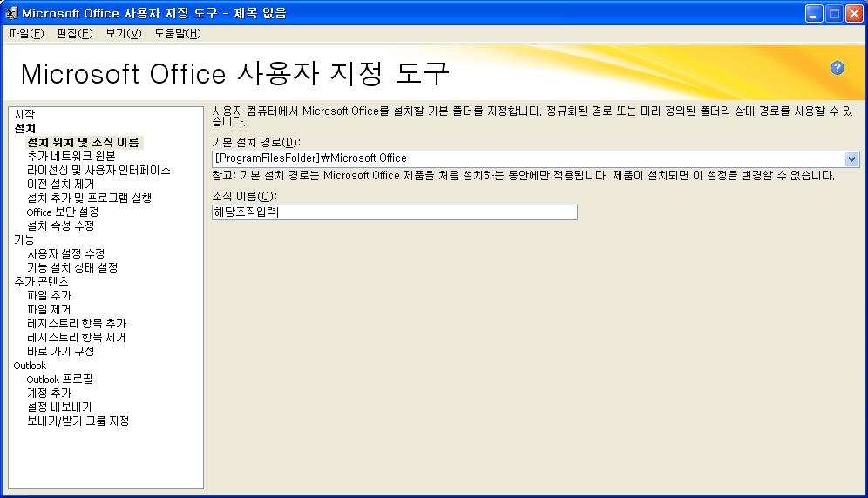Image resolution: width=868 pixels, height=498 pixels.
Task: Open 파일 제거 page
Action: point(50,309)
